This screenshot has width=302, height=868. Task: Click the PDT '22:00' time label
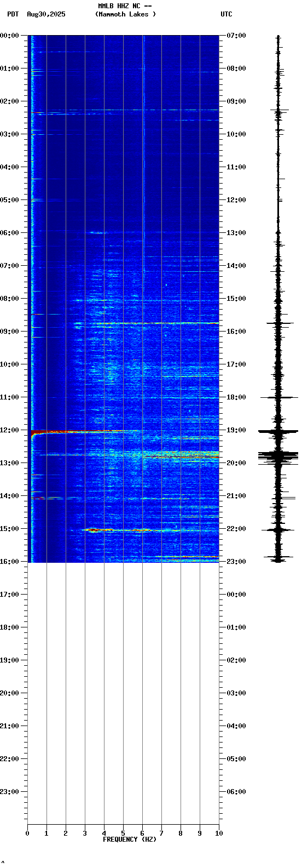10,759
